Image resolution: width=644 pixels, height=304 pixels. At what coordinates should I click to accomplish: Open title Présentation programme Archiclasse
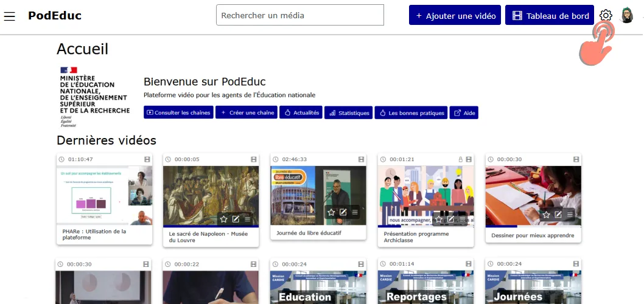pyautogui.click(x=416, y=237)
